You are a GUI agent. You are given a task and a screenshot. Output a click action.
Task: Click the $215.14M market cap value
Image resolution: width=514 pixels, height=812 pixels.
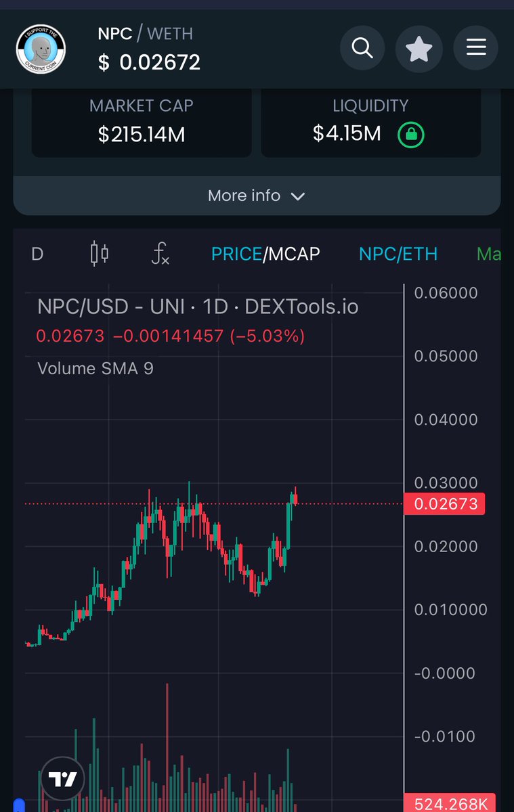click(x=142, y=135)
